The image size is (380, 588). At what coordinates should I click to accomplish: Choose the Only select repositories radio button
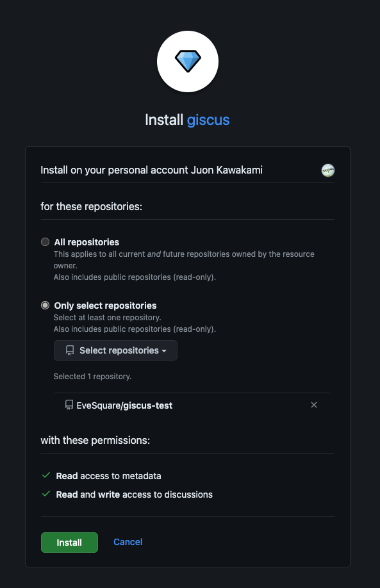click(x=45, y=306)
